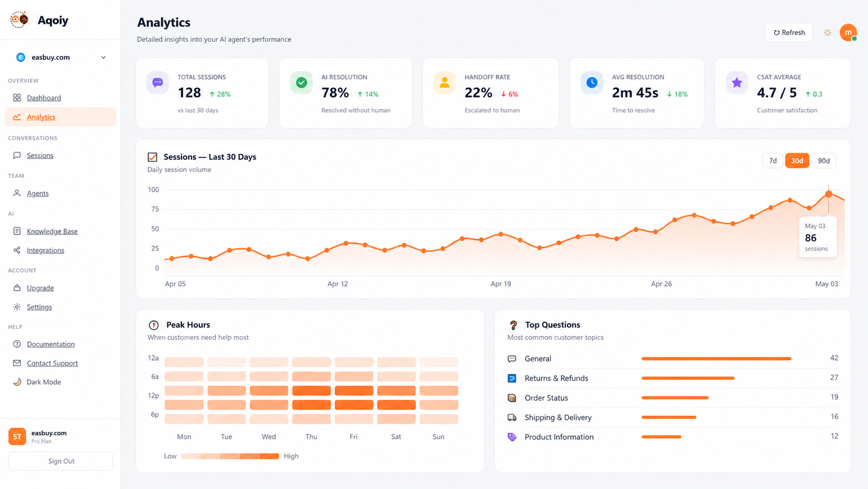The width and height of the screenshot is (868, 489).
Task: Click the Refresh button
Action: pos(789,33)
